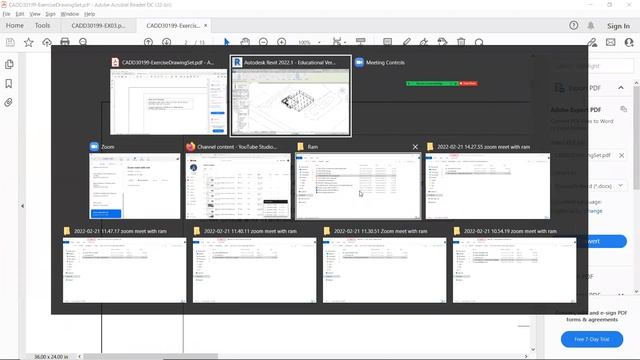Click the Sign In link
This screenshot has height=360, width=640.
pyautogui.click(x=618, y=26)
